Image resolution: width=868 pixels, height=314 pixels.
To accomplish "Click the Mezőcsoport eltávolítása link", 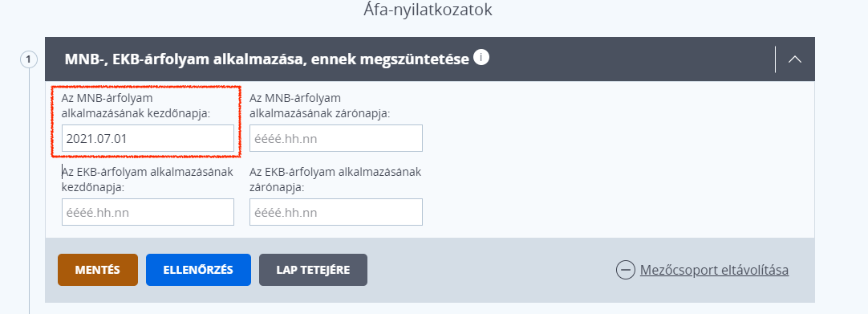I will 714,271.
